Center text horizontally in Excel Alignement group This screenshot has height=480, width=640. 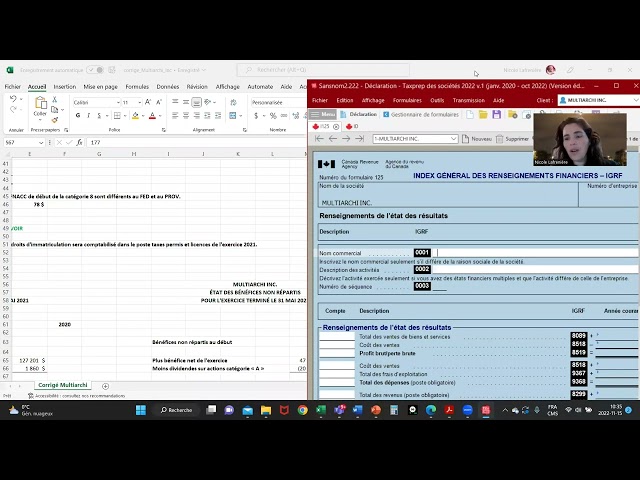coord(186,116)
